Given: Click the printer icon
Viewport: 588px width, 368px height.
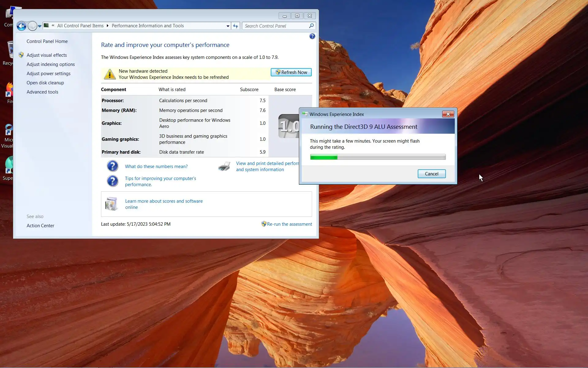Looking at the screenshot, I should tap(224, 167).
